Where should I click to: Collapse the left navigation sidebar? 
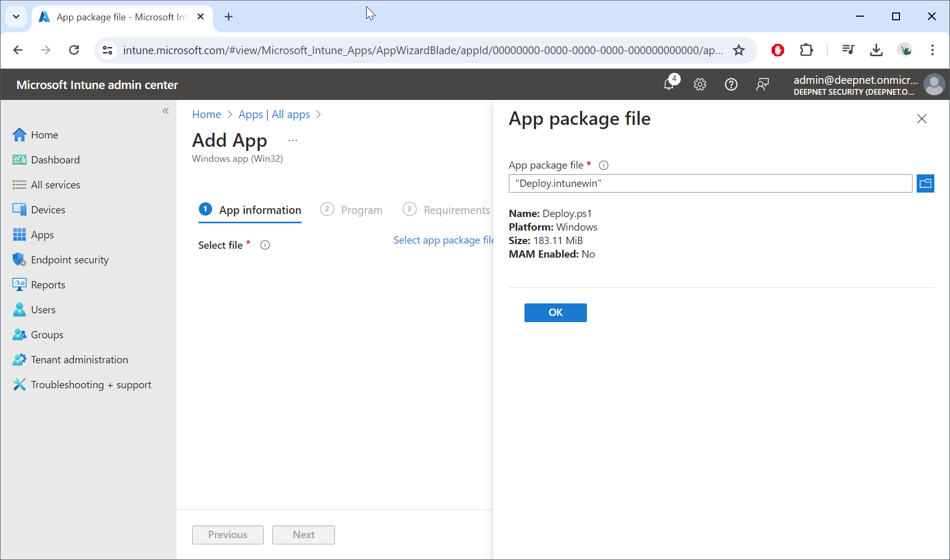point(166,111)
